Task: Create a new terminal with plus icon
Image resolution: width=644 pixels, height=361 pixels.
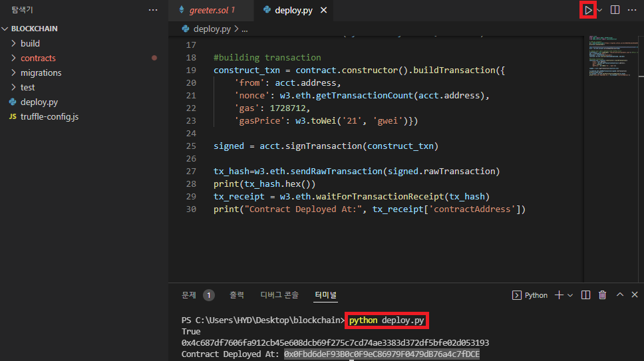Action: [x=559, y=295]
